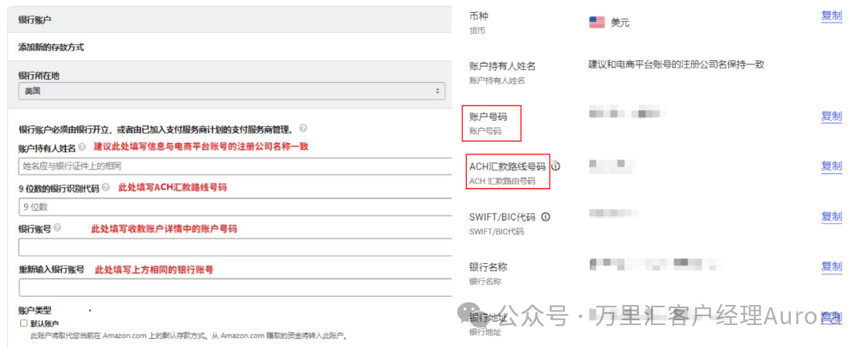The width and height of the screenshot is (868, 350).
Task: Focus the 9位数 routing code field
Action: [233, 207]
